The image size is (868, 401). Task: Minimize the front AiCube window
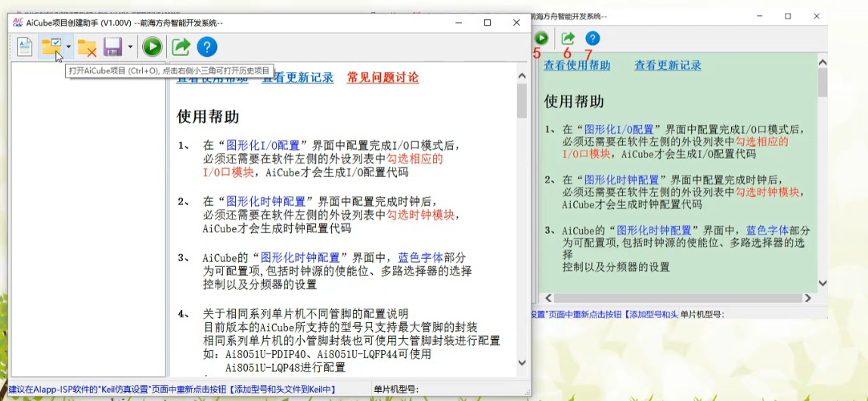(458, 23)
